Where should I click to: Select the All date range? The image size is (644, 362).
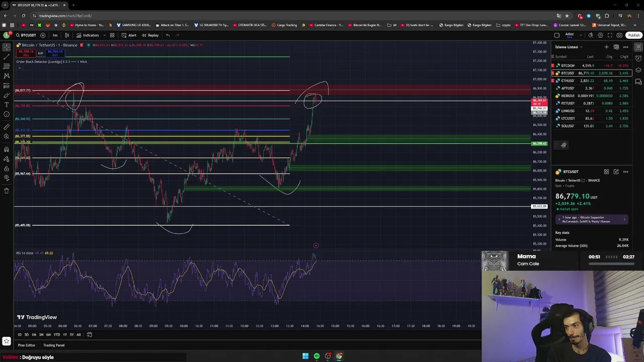pos(78,334)
